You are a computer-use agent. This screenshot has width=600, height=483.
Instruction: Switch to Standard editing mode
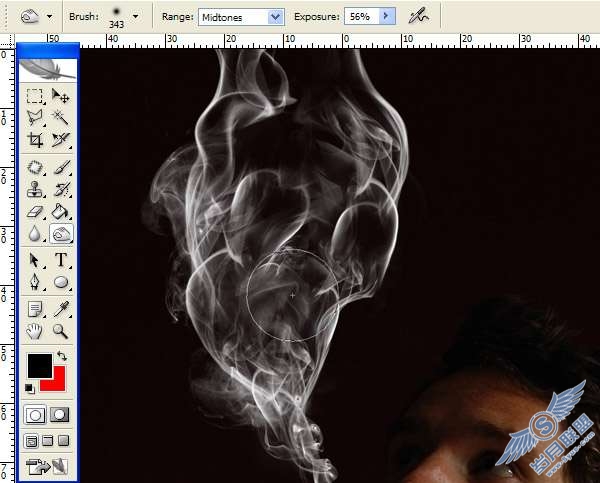(35, 415)
